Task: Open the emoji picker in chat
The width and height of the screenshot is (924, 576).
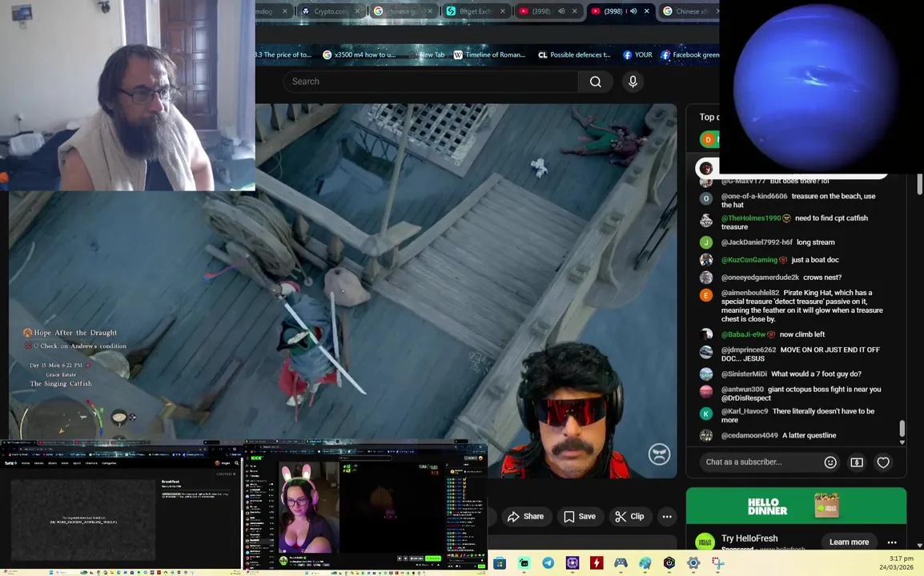Action: pyautogui.click(x=830, y=462)
